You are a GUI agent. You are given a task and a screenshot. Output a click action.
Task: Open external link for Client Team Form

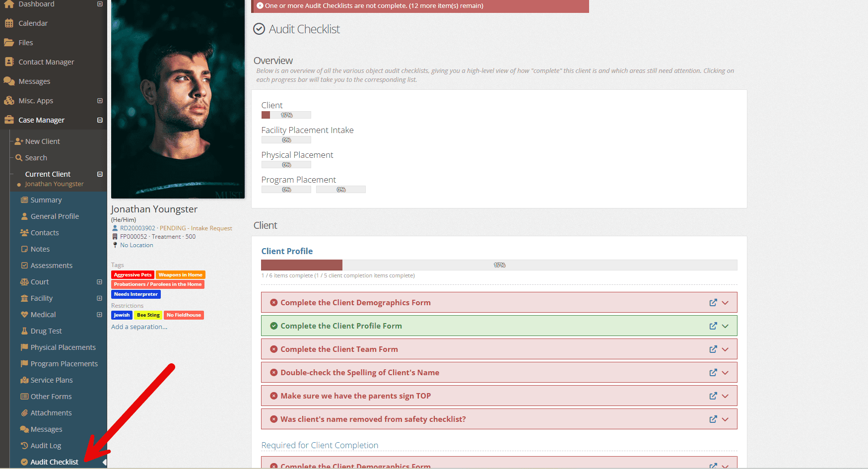click(713, 349)
